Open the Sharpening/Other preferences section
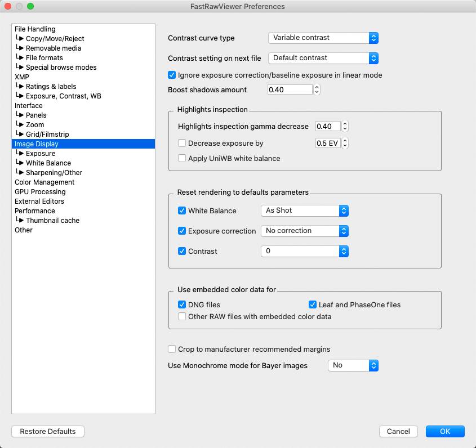476x448 pixels. (54, 173)
